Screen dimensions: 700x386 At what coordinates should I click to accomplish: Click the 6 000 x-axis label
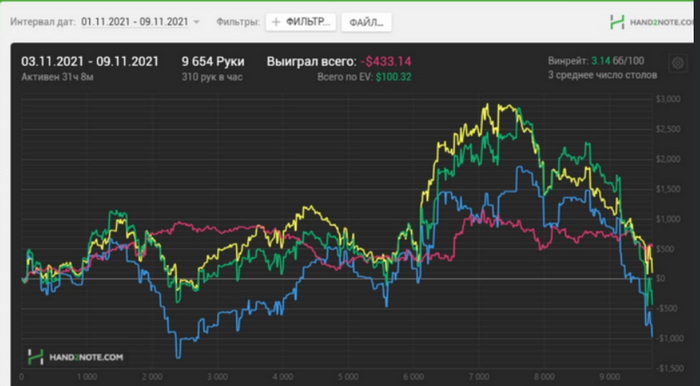[413, 377]
